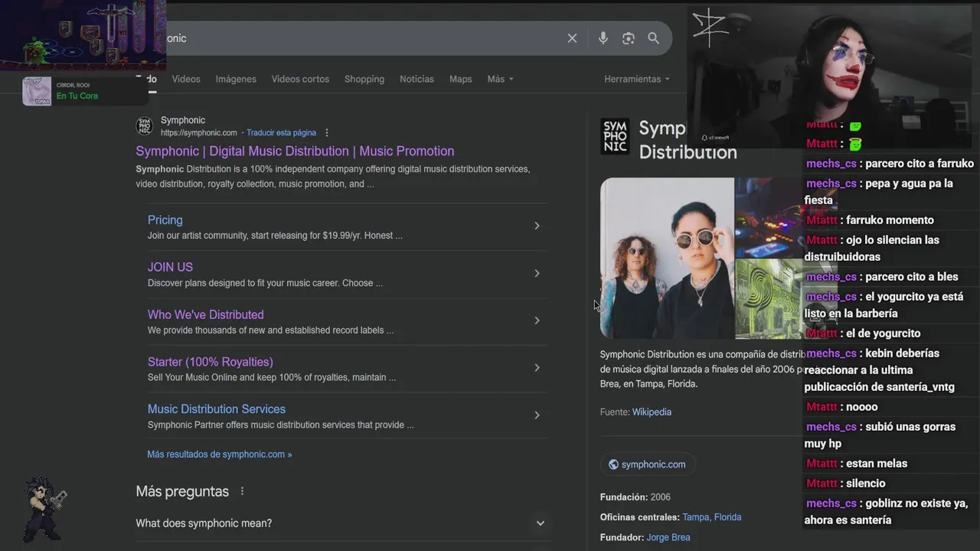
Task: Open Music Distribution Services sitelink arrow
Action: point(537,416)
